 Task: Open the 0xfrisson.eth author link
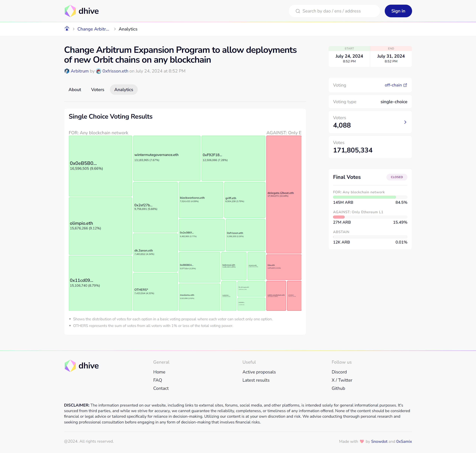click(115, 71)
